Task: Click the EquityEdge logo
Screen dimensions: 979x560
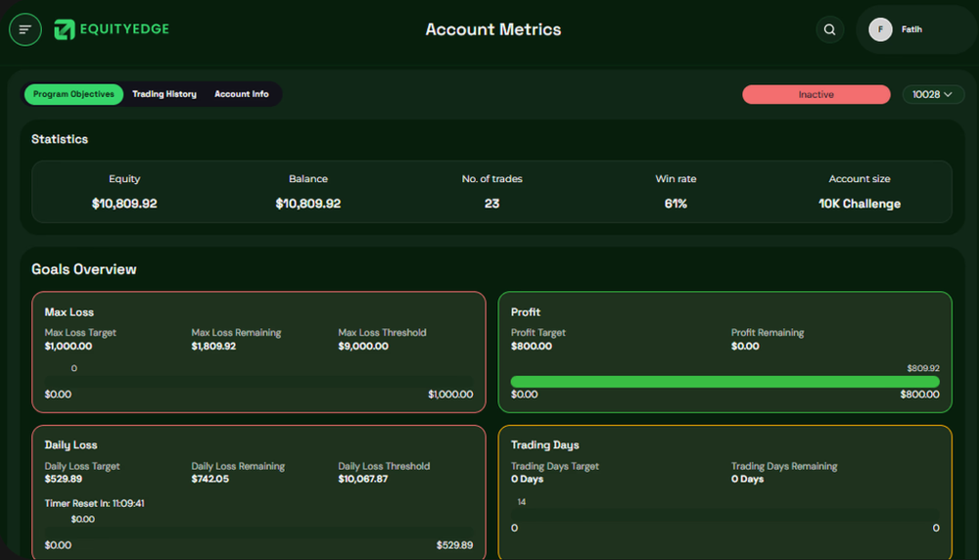Action: click(x=112, y=29)
